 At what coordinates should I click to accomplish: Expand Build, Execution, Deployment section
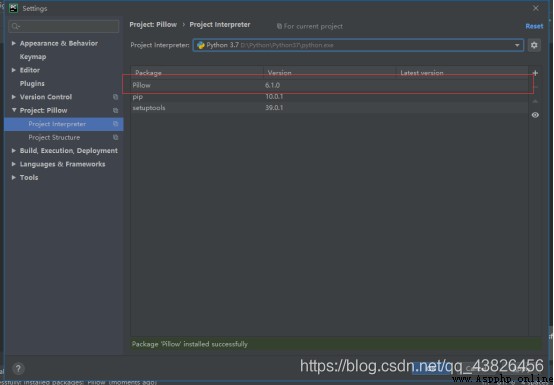tap(13, 150)
